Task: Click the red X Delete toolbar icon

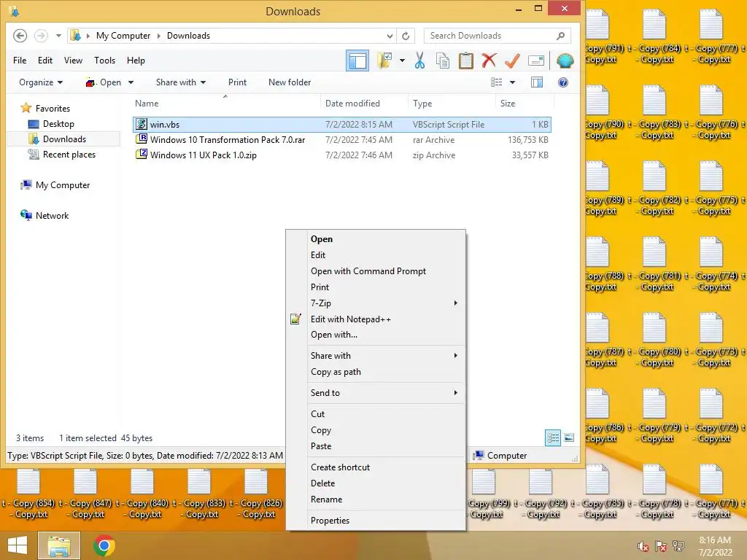Action: point(489,61)
